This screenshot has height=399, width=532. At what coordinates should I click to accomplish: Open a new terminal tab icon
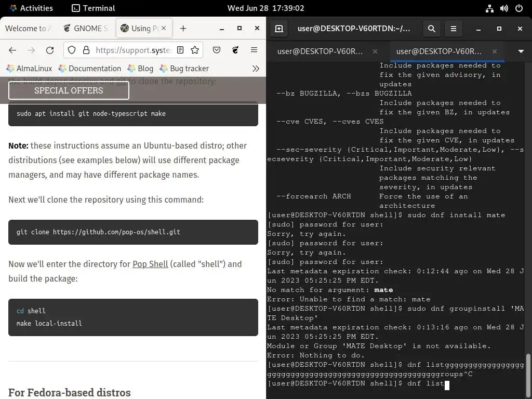[x=279, y=29]
